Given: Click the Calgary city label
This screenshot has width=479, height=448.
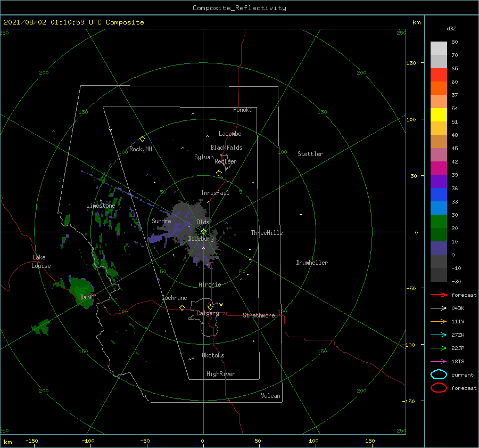Looking at the screenshot, I should (x=208, y=313).
